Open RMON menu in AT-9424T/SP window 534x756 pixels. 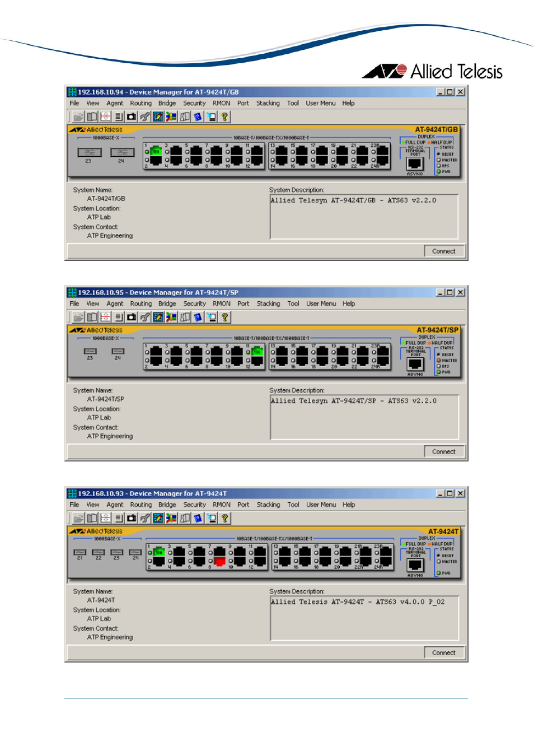222,304
